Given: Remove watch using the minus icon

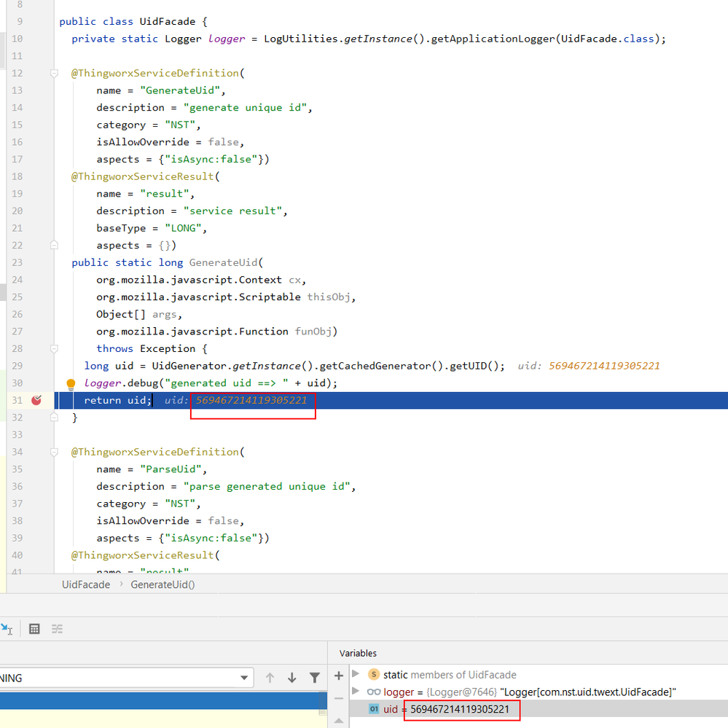Looking at the screenshot, I should [339, 698].
